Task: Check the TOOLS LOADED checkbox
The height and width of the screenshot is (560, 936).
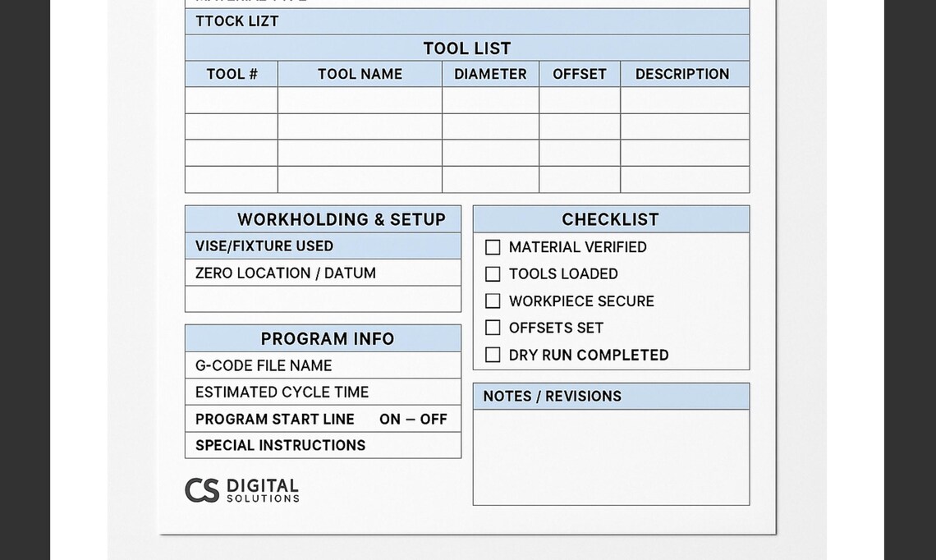Action: point(493,273)
